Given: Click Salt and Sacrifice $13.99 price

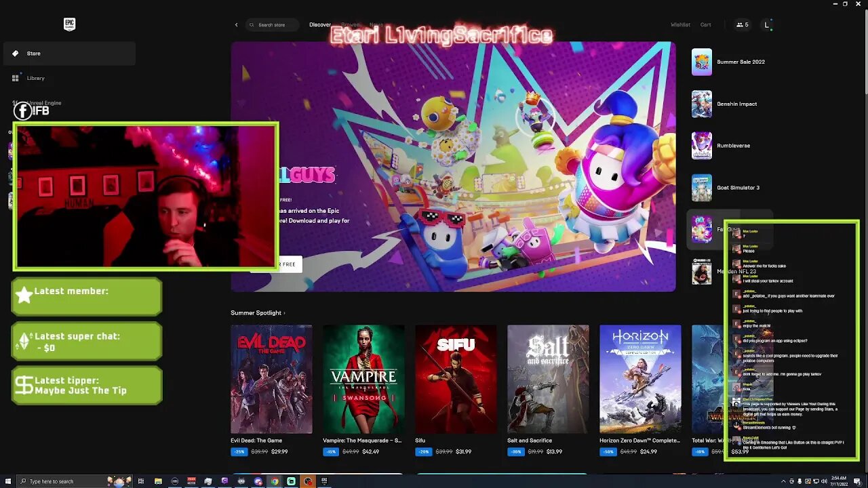Looking at the screenshot, I should [554, 451].
